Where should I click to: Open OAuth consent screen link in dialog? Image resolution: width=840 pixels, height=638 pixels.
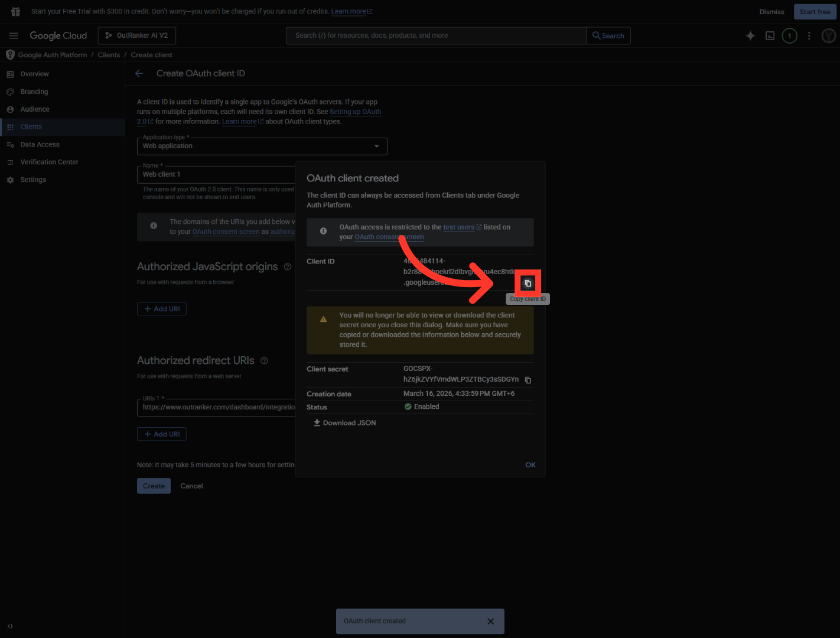tap(389, 237)
